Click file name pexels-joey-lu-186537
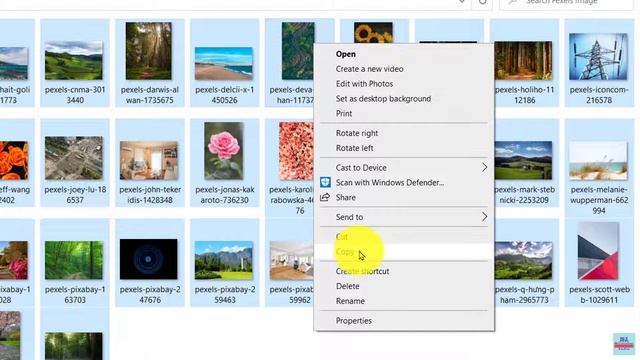The width and height of the screenshot is (640, 360). [75, 195]
